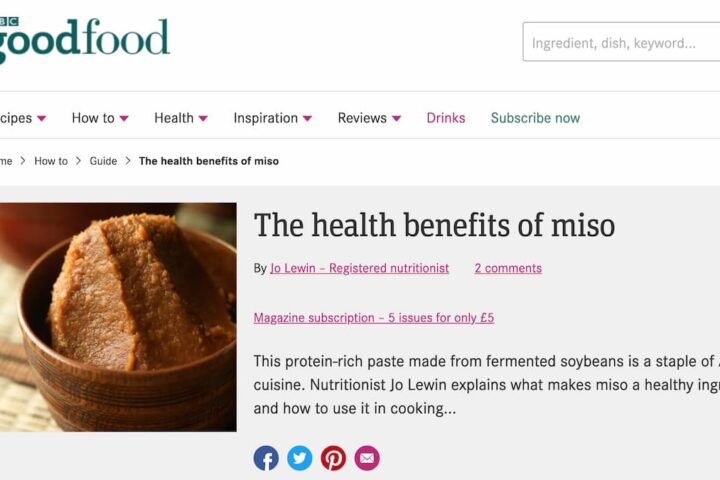
Task: Open the miso paste bowl image
Action: coord(118,317)
